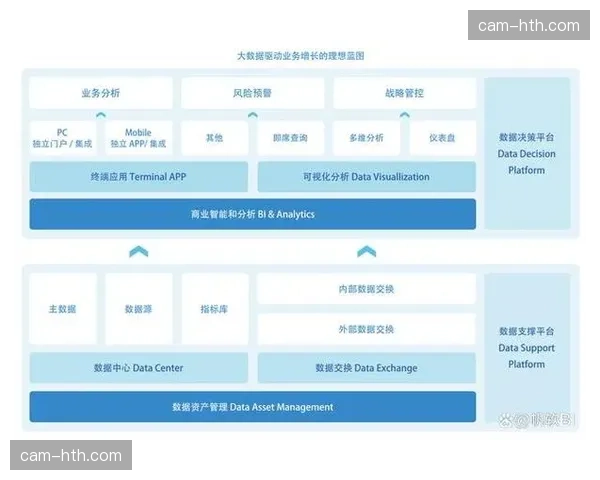The width and height of the screenshot is (600, 480).
Task: Click the 数据交换 Data Exchange bar
Action: (x=367, y=367)
